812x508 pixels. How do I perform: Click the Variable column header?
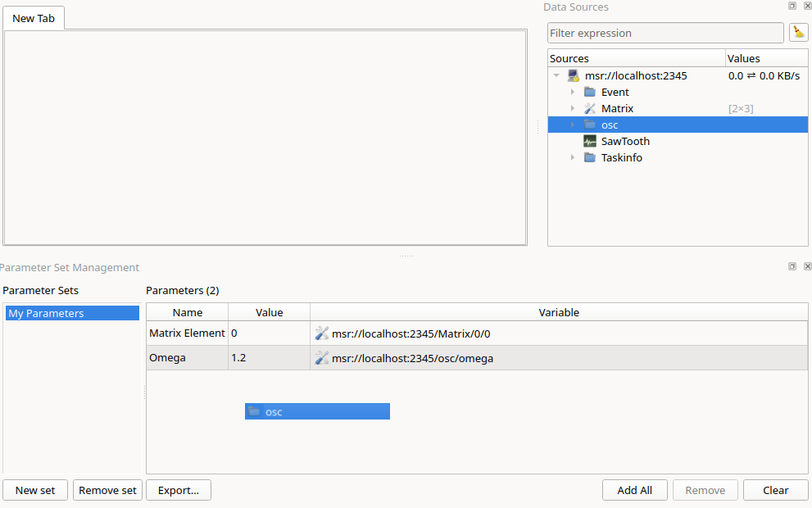pos(559,312)
